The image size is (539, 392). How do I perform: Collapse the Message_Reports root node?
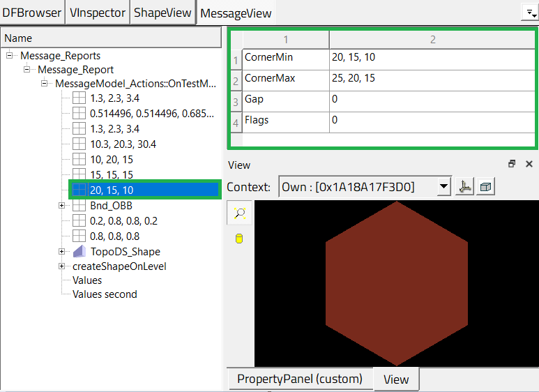[10, 56]
